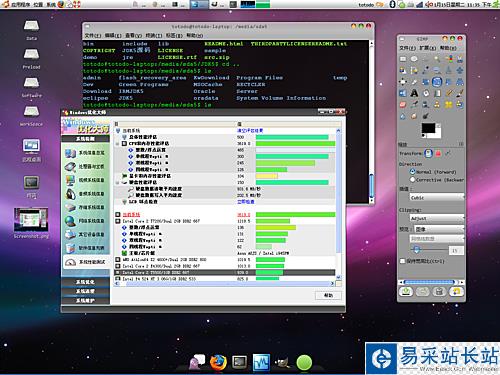Open 网络系统信息 globe item in sidebar
Viewport: 500px width, 375px height.
click(x=85, y=221)
